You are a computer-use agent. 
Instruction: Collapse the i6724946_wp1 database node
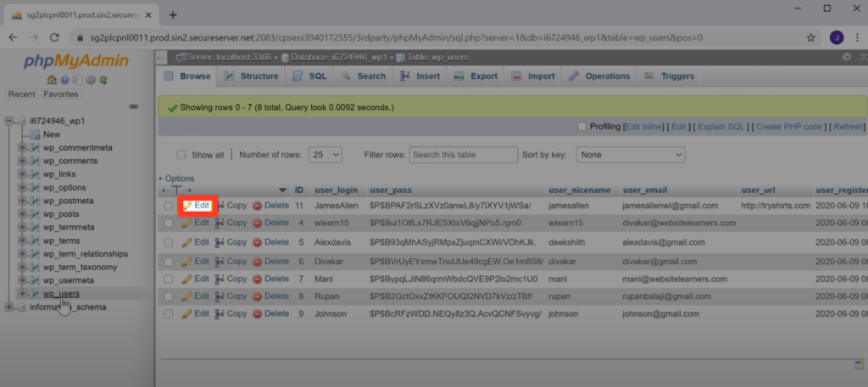point(8,121)
